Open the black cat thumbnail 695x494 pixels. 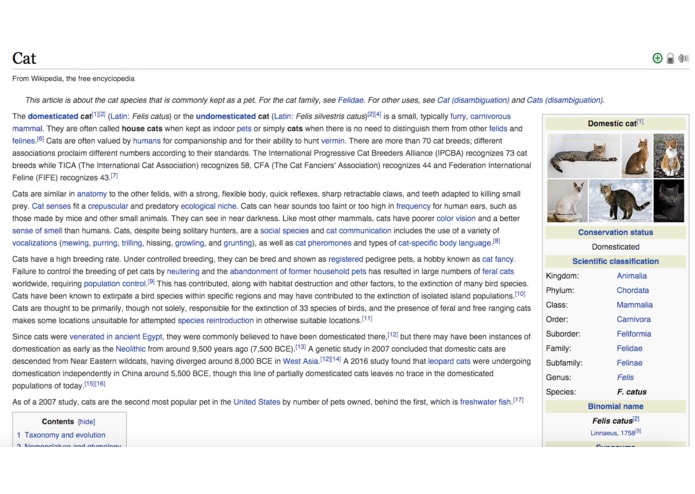(x=669, y=201)
